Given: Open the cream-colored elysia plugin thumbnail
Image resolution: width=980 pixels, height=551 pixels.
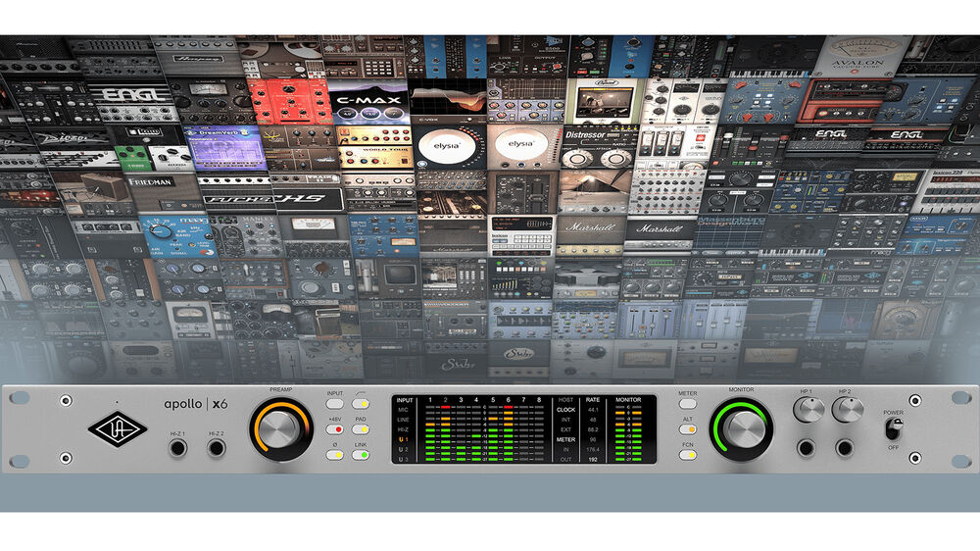Looking at the screenshot, I should tap(523, 147).
